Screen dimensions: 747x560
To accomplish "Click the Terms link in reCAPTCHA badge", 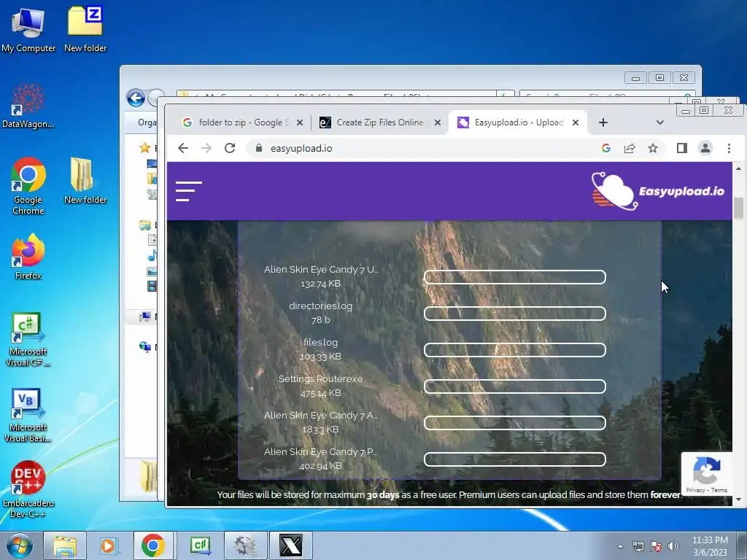I will click(719, 490).
